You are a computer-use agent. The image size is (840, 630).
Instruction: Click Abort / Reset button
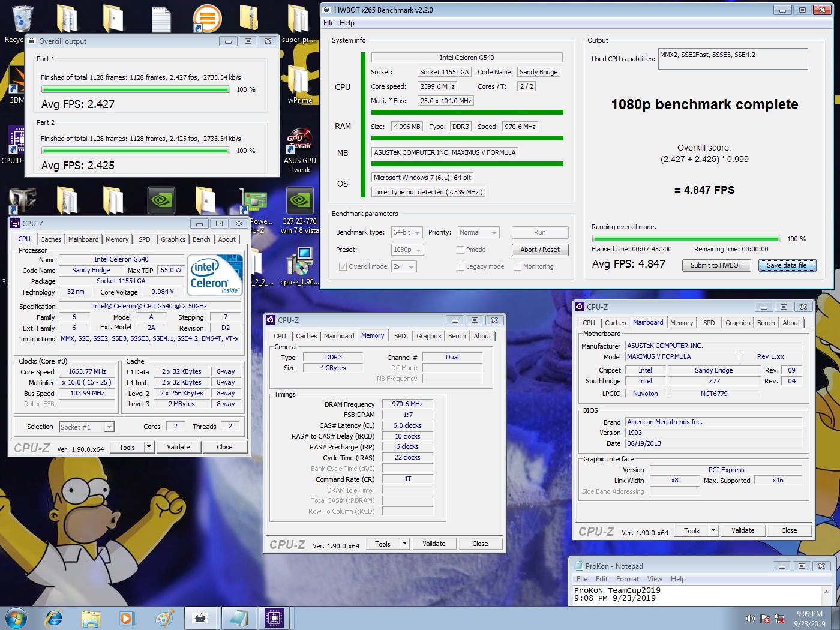(540, 250)
